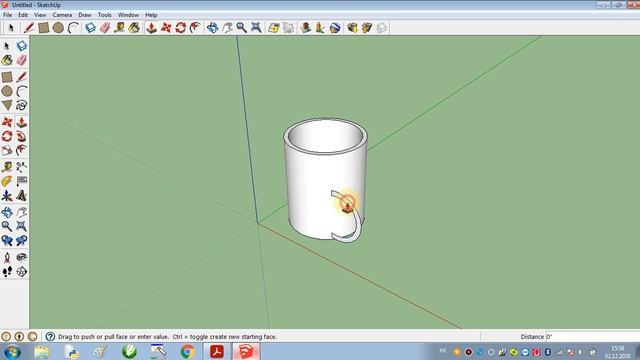This screenshot has height=360, width=640.
Task: Click the status bar help question-mark icon
Action: 50,337
